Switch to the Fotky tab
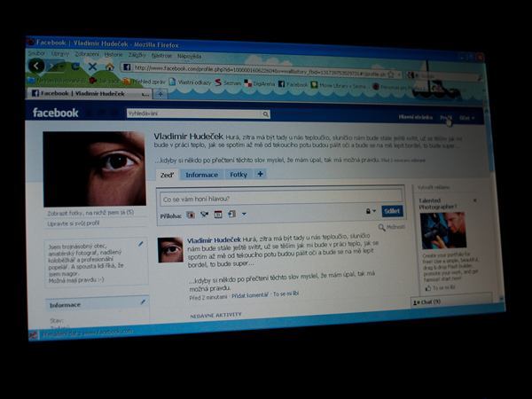The height and width of the screenshot is (399, 532). pos(239,175)
